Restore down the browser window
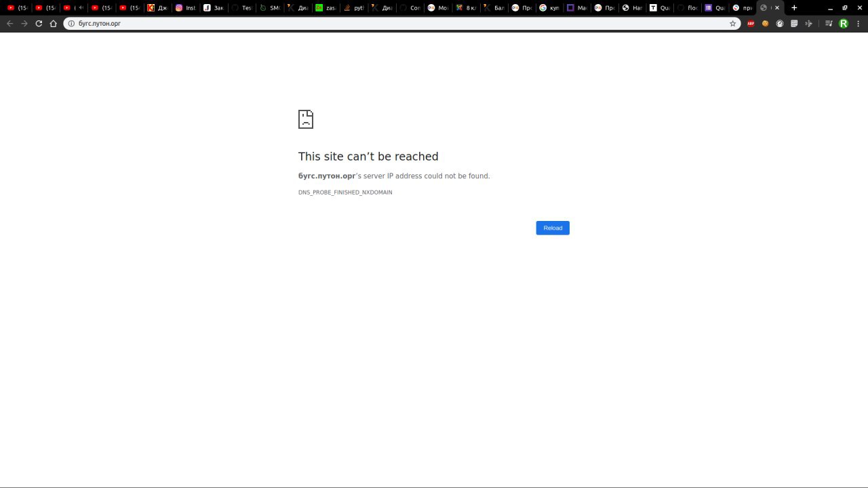 click(844, 7)
